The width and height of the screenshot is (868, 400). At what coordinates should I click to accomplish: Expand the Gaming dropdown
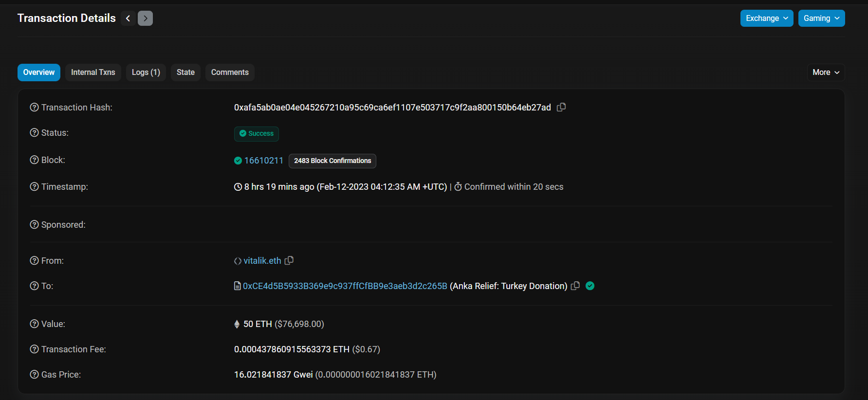click(x=821, y=18)
